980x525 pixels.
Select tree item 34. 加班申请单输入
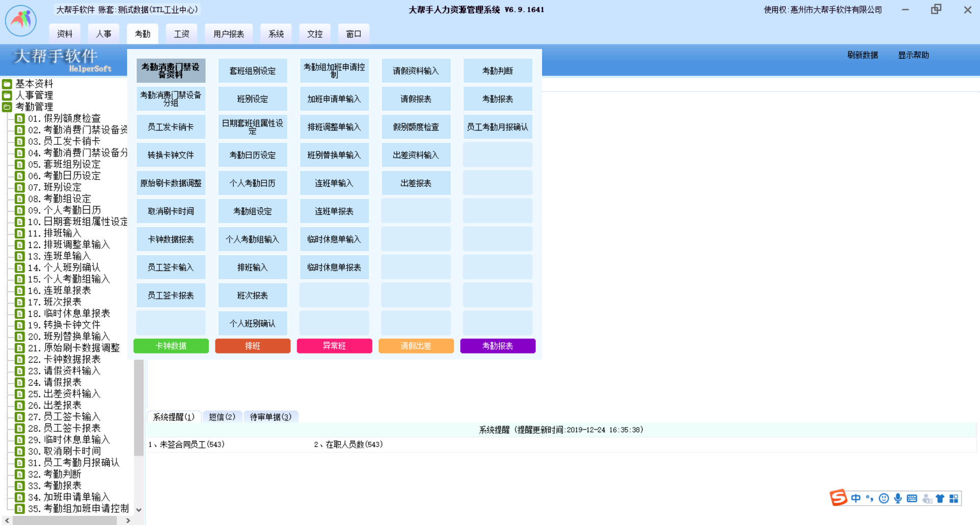(x=69, y=497)
